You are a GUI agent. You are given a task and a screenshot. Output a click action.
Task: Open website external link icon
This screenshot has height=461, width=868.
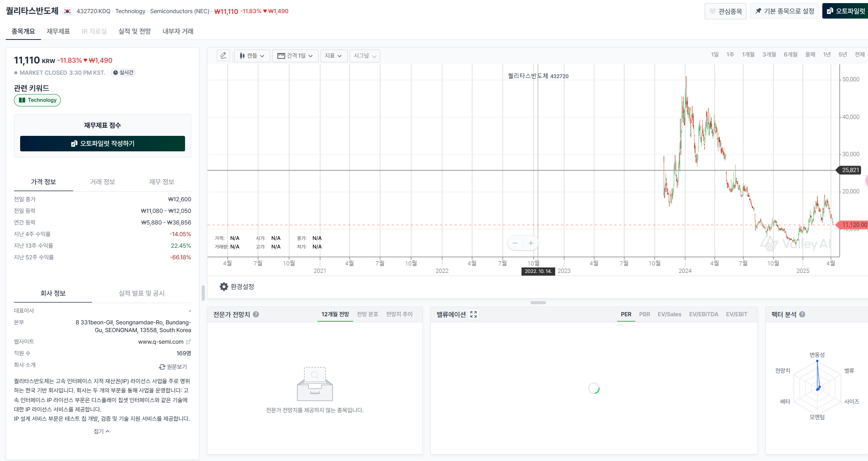click(188, 342)
